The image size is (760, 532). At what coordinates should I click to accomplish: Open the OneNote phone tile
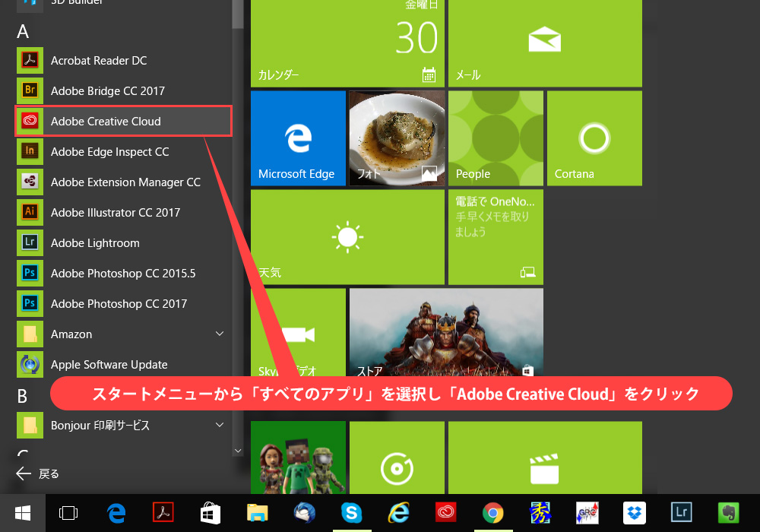click(x=496, y=237)
